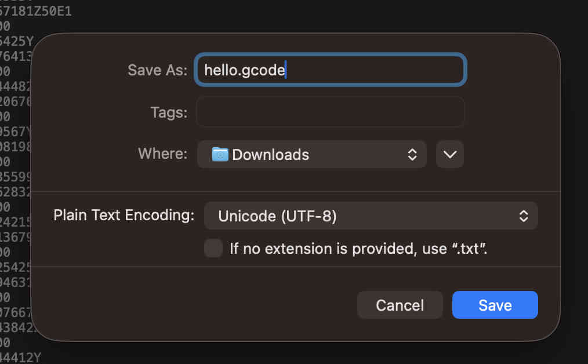
Task: Open the Where location dropdown
Action: (x=312, y=155)
